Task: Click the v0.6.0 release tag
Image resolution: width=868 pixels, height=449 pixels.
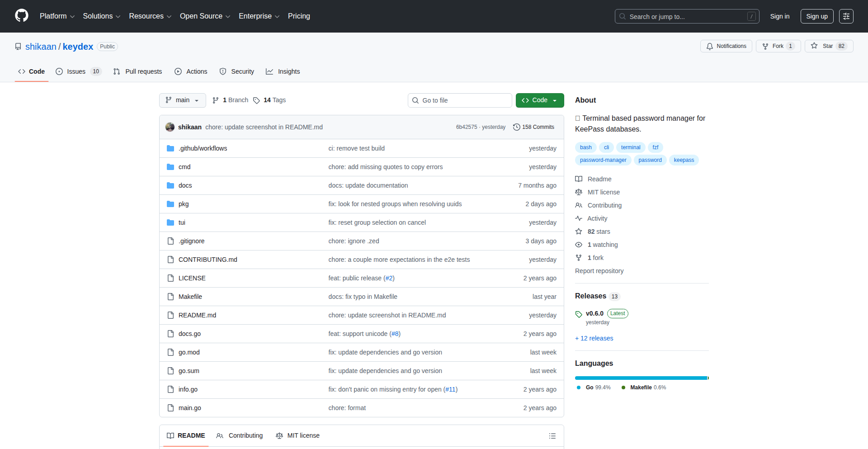Action: point(594,313)
